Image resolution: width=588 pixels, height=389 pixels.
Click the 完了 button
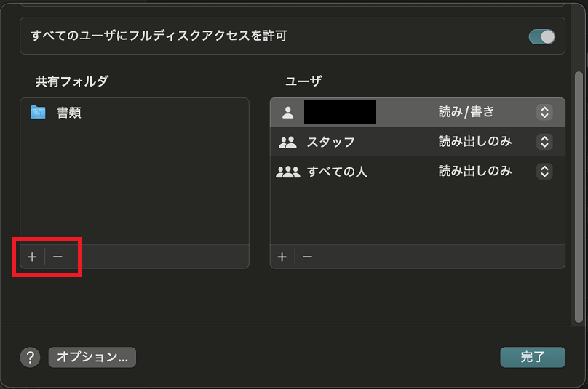coord(533,357)
